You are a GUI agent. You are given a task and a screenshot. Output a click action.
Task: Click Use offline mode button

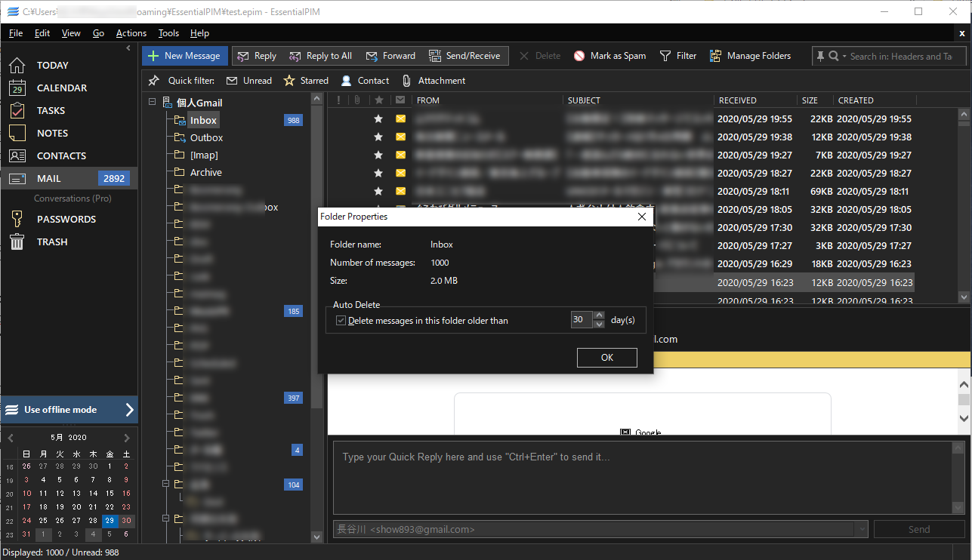click(x=69, y=410)
